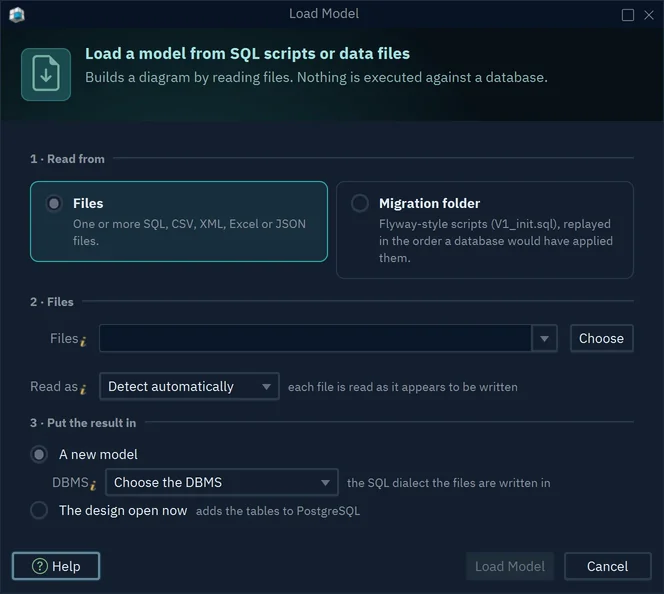Screen dimensions: 664x594
Task: Click the 'Read as' field label
Action: (54, 387)
